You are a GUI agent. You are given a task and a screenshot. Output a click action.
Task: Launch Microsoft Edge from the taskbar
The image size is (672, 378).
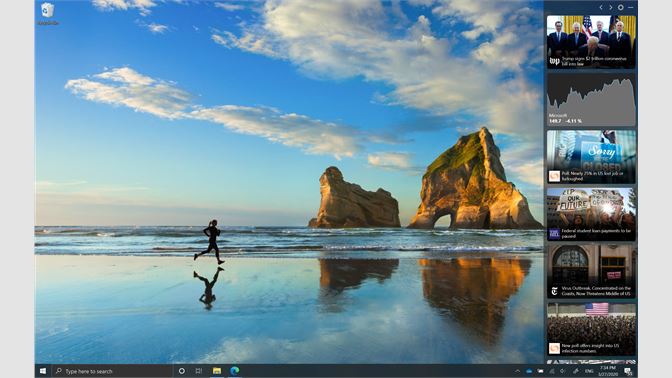click(234, 371)
